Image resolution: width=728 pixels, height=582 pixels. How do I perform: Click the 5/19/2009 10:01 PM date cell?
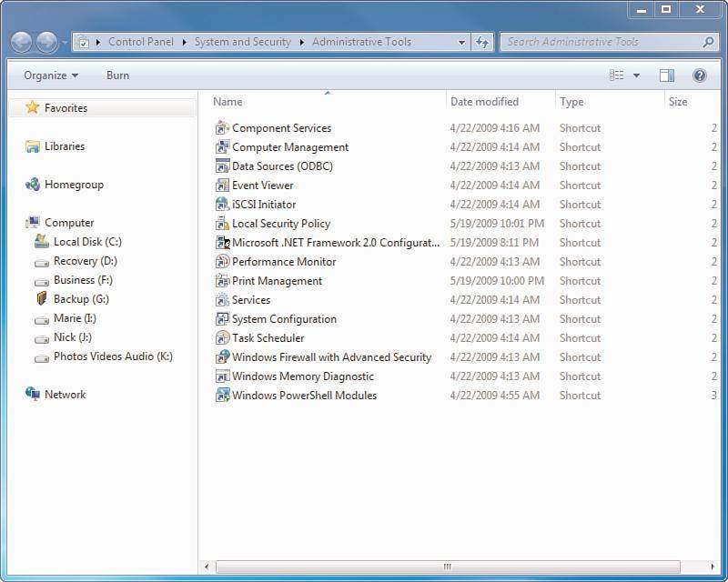[497, 223]
